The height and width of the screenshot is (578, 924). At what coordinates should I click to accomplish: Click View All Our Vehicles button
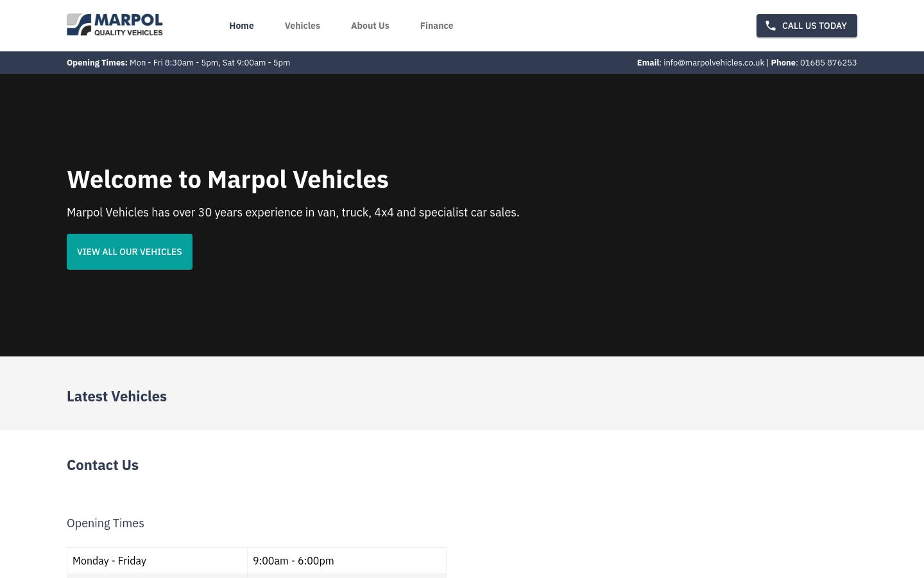point(130,252)
